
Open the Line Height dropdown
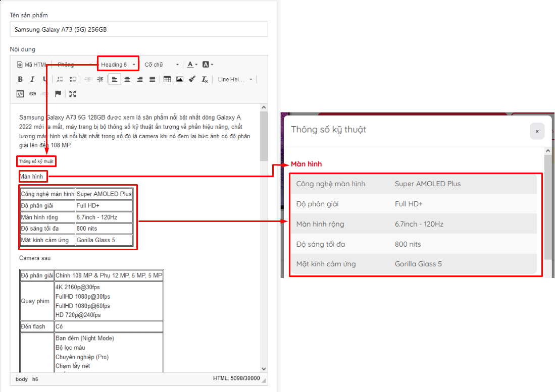coord(235,79)
